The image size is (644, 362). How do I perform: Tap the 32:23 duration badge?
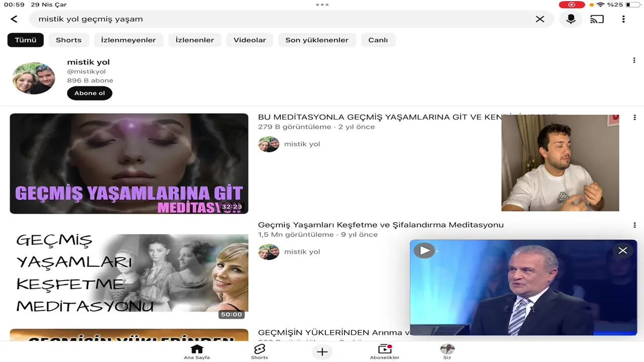pyautogui.click(x=232, y=207)
